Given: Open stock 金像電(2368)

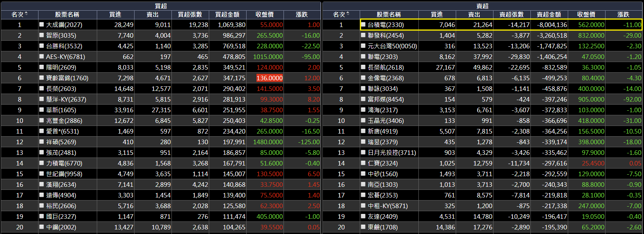Looking at the screenshot, I should click(386, 78).
